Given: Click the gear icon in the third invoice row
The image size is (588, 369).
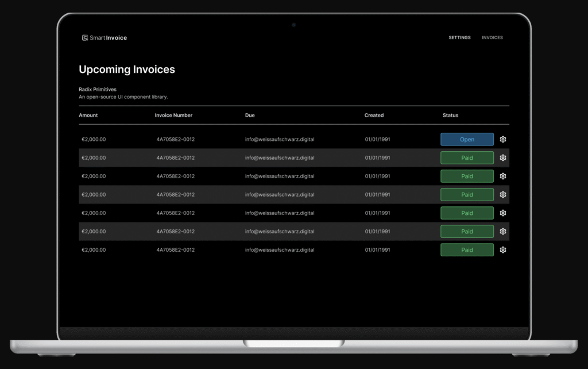Looking at the screenshot, I should (x=503, y=176).
